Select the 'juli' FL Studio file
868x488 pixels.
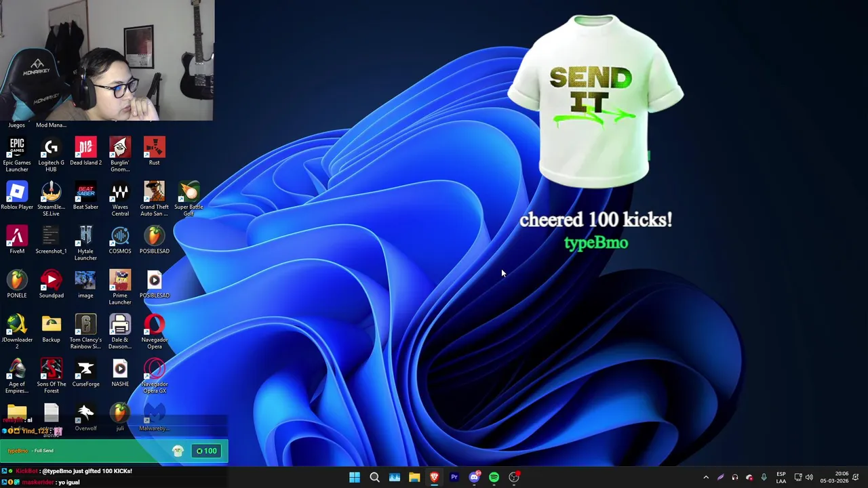(120, 417)
